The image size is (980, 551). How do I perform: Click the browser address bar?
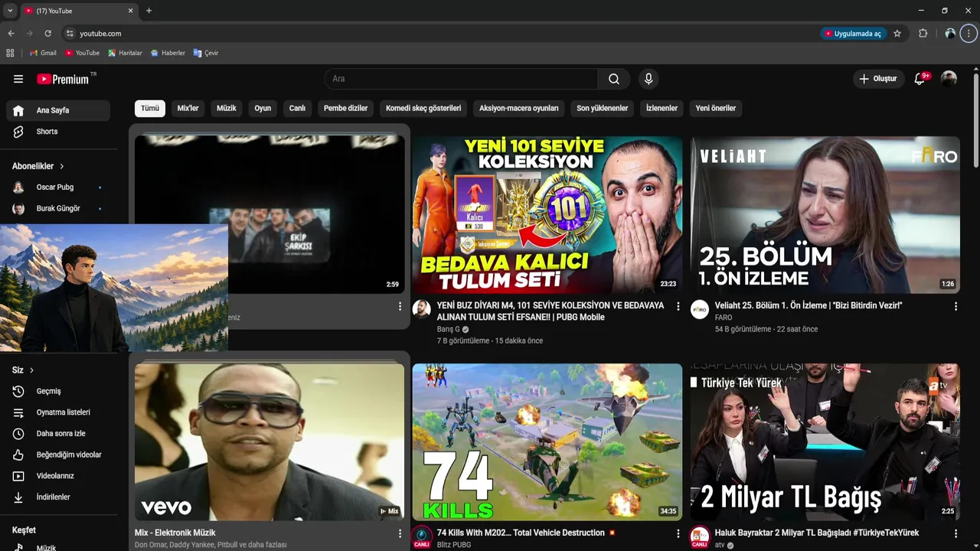coord(444,34)
